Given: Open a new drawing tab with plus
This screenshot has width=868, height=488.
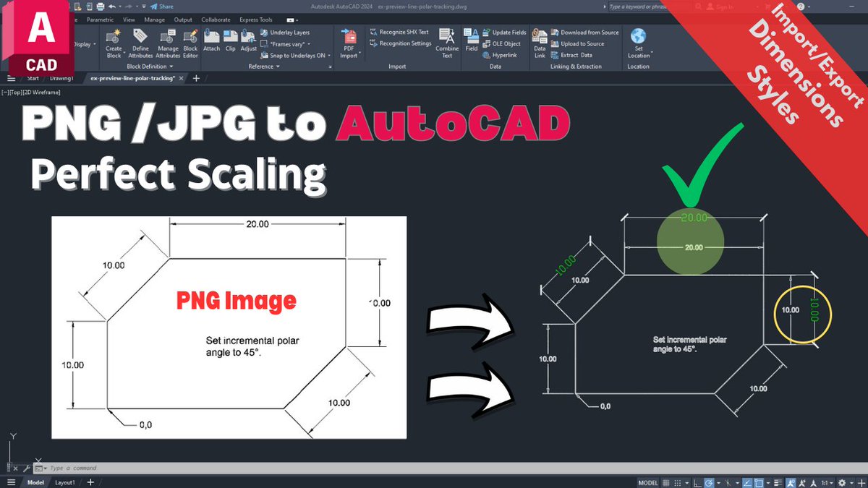Looking at the screenshot, I should (x=196, y=77).
